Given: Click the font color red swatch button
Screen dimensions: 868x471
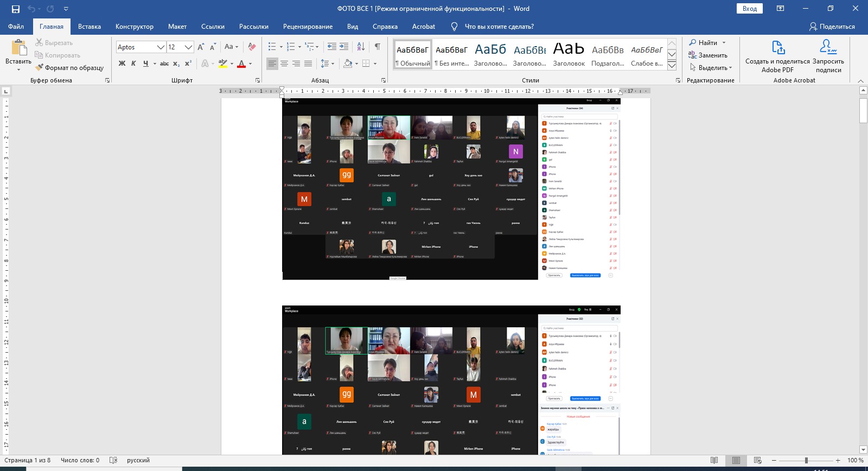Looking at the screenshot, I should click(241, 63).
